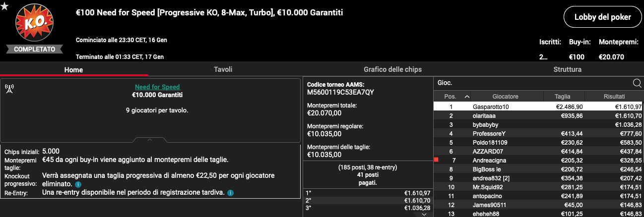This screenshot has height=217, width=644.
Task: Sort players by Risultati column
Action: [x=614, y=97]
